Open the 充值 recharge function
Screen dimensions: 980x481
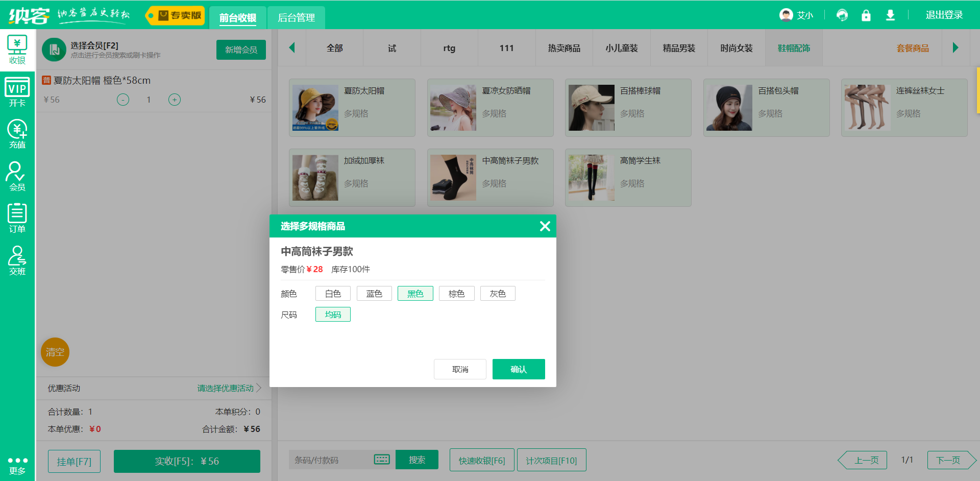click(x=17, y=134)
